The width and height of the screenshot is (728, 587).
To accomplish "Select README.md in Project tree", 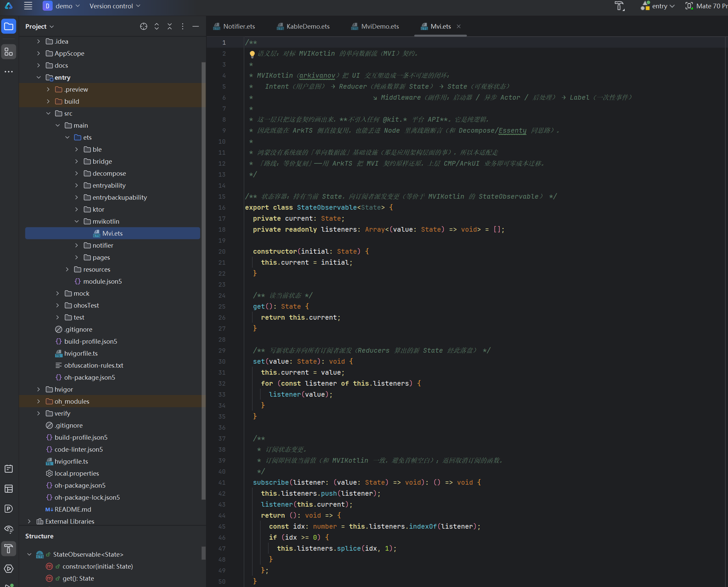I will (x=73, y=509).
